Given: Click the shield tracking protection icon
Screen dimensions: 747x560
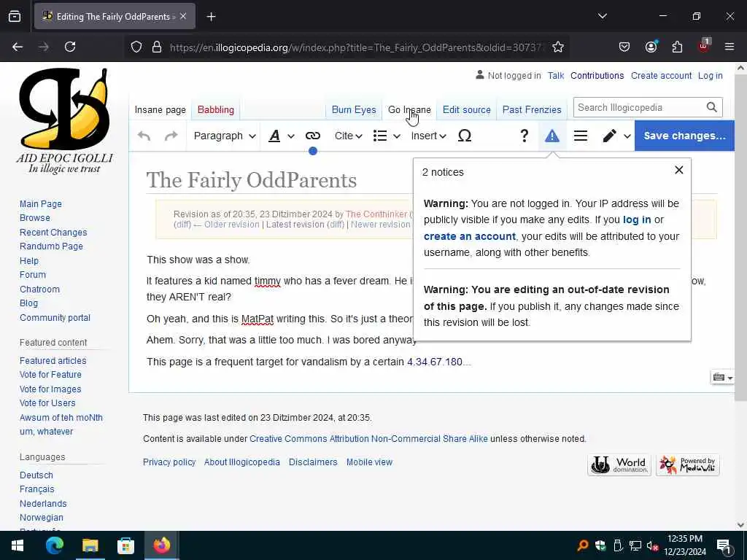Looking at the screenshot, I should pos(136,47).
